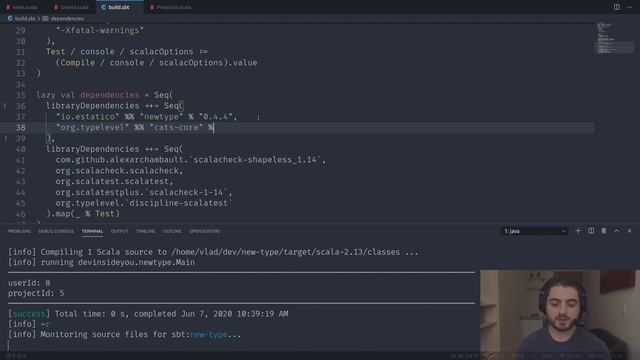
Task: Click the presenter webcam video thumbnail
Action: (x=560, y=315)
